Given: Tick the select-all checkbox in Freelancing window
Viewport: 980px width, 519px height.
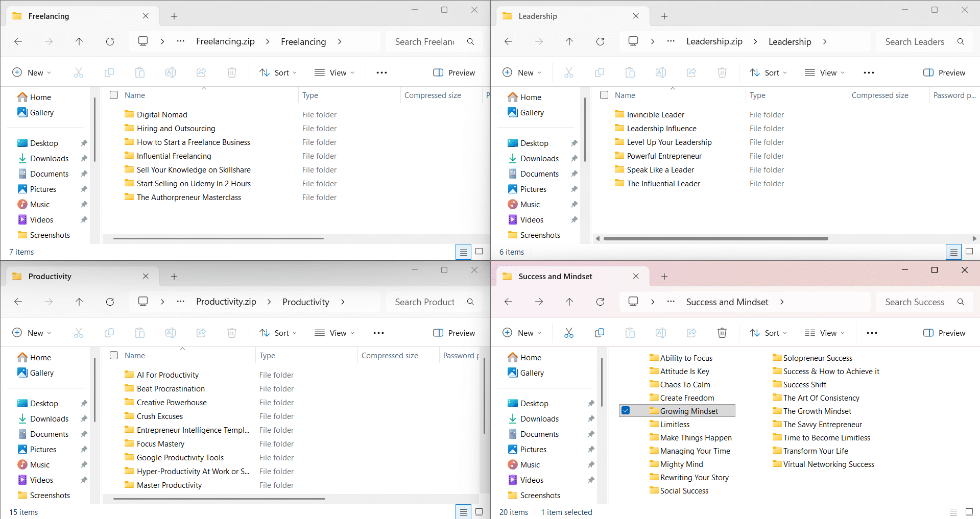Looking at the screenshot, I should click(114, 95).
